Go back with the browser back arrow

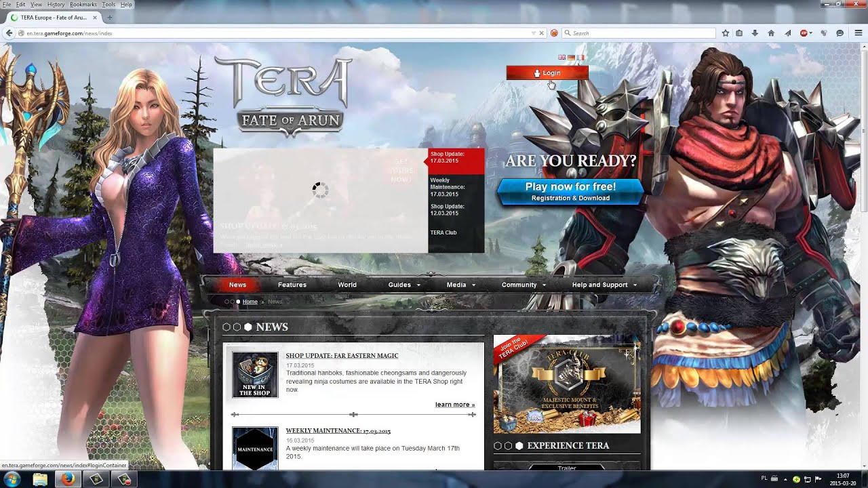(9, 33)
